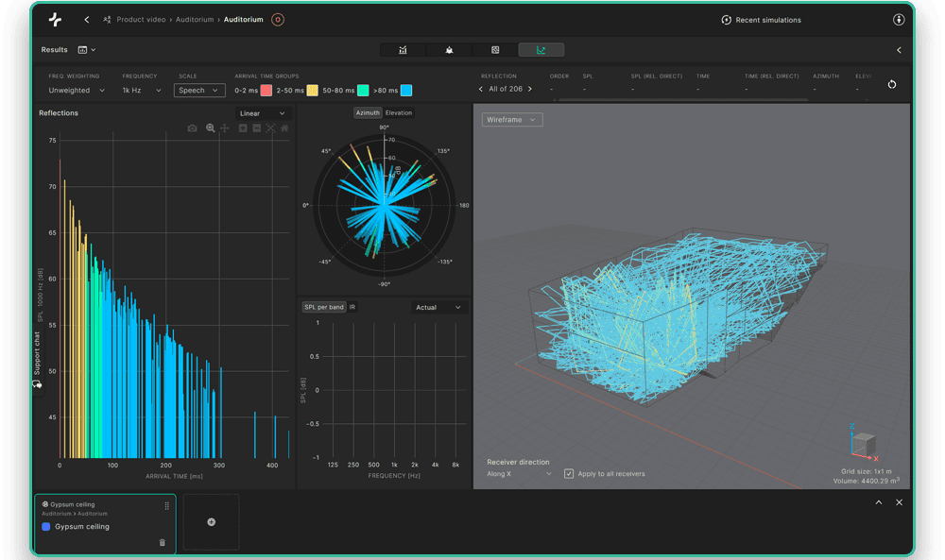
Task: Go to next reflection with right arrow
Action: tap(529, 89)
